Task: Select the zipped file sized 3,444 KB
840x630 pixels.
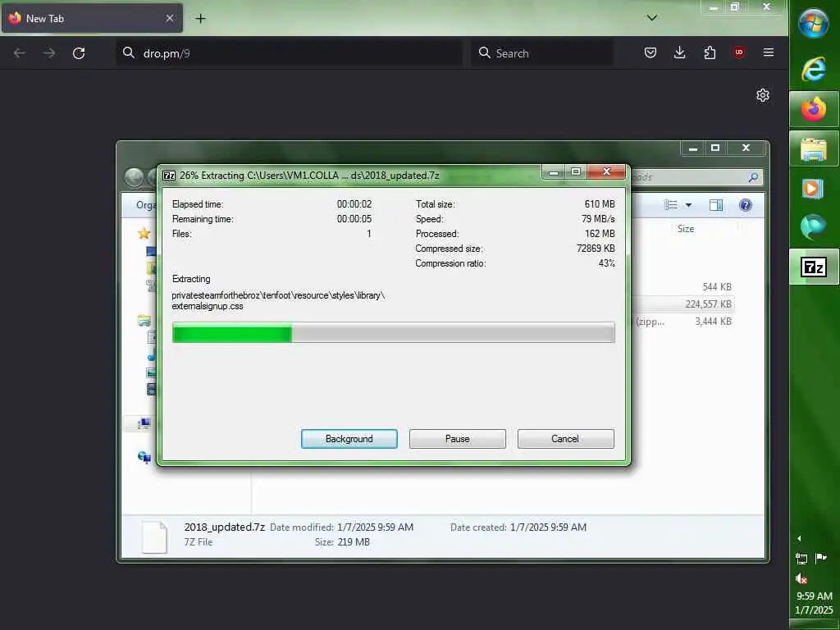Action: 683,322
